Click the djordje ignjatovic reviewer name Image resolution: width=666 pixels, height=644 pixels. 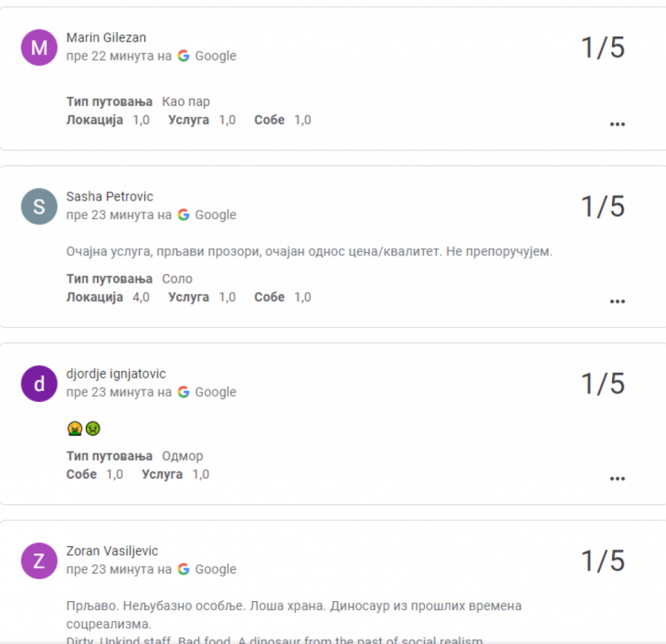pos(116,374)
